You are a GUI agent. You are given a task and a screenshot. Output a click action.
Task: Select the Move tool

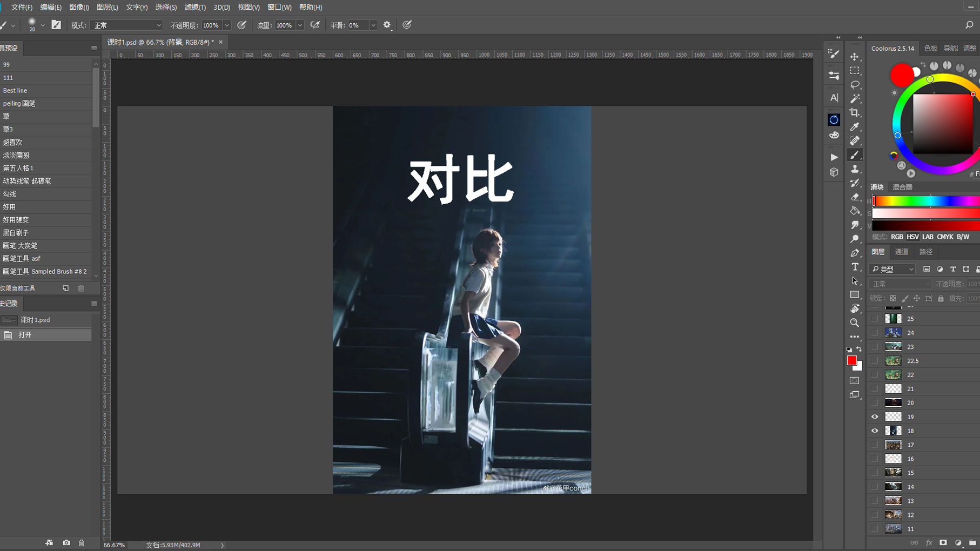(x=855, y=57)
